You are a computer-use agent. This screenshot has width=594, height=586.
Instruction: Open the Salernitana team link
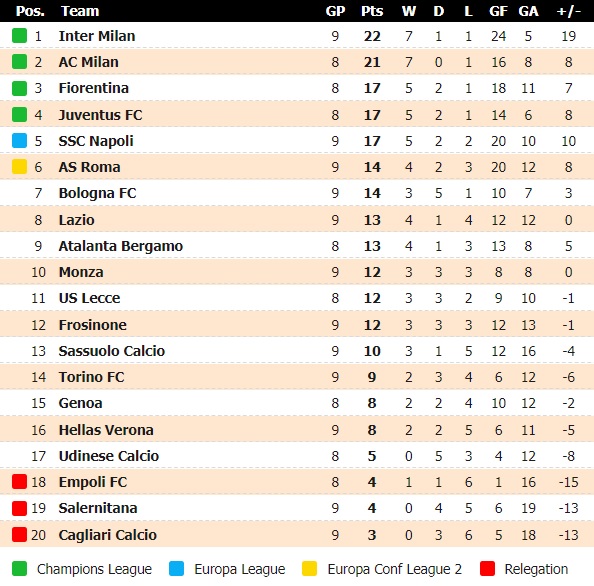coord(98,508)
